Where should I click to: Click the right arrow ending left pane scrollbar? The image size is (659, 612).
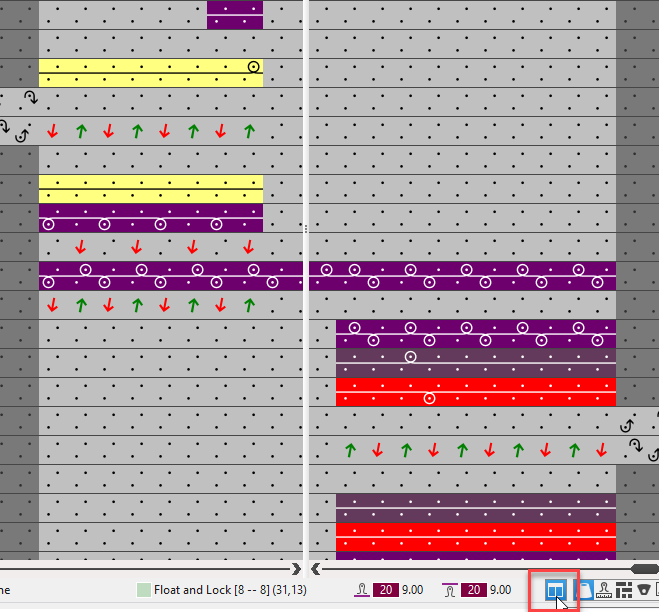coord(296,569)
